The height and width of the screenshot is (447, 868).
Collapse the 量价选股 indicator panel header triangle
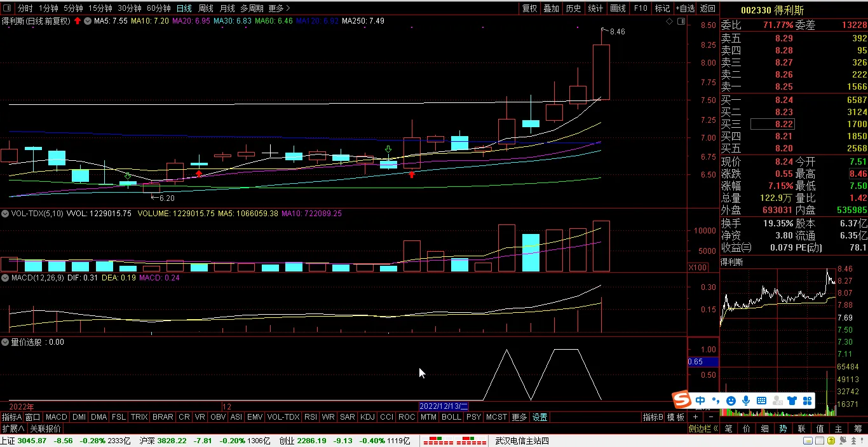pyautogui.click(x=5, y=342)
